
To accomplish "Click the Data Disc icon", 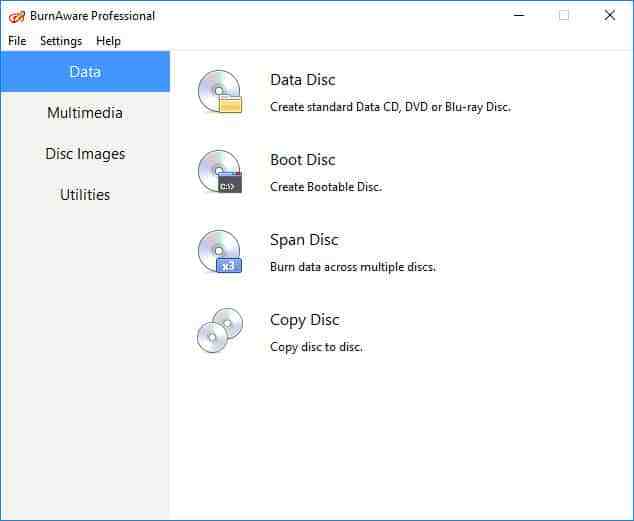I will (220, 92).
